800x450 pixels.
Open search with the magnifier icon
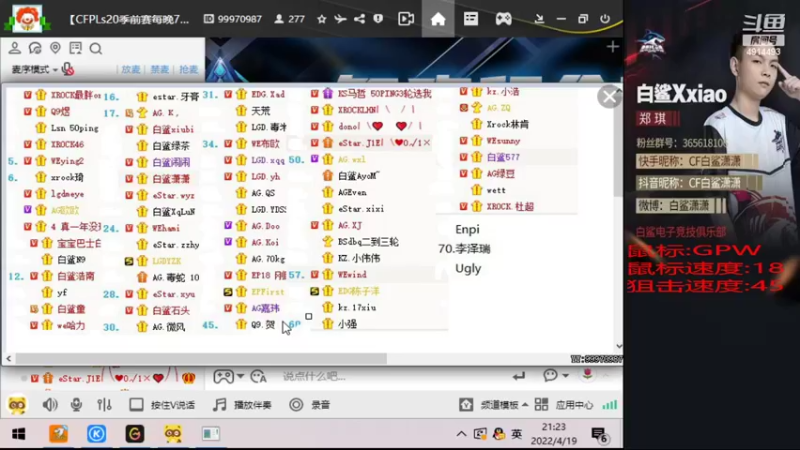point(95,48)
